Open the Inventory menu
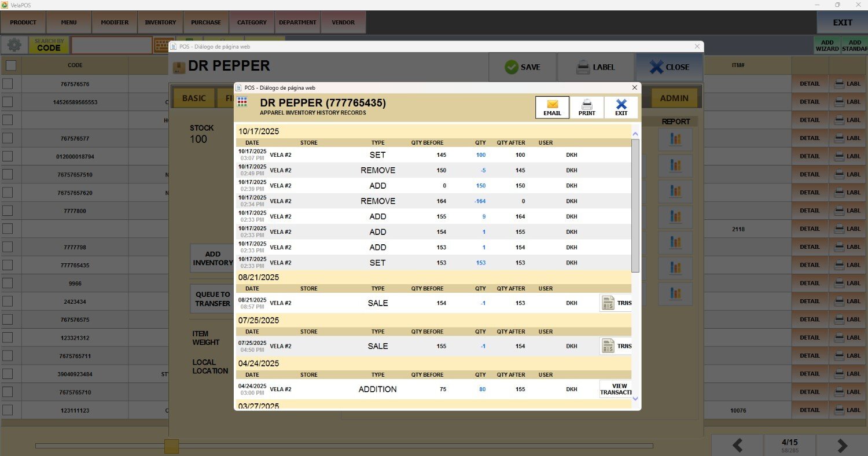The height and width of the screenshot is (456, 868). (x=160, y=23)
